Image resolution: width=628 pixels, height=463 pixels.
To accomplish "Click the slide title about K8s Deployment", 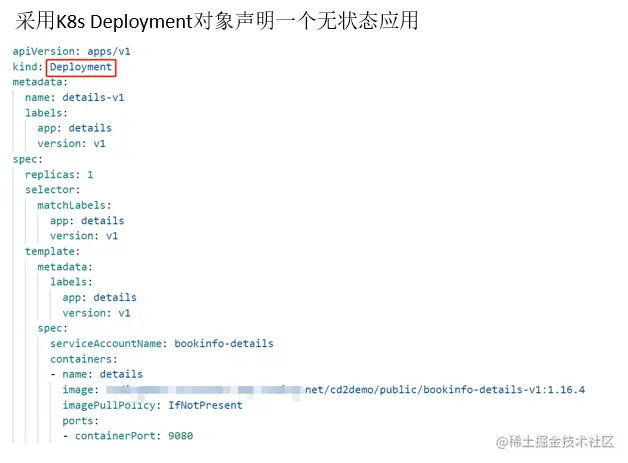I will coord(217,21).
